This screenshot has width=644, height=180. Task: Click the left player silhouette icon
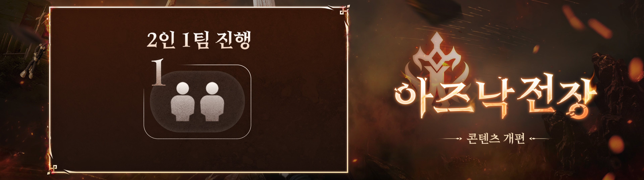tap(182, 102)
